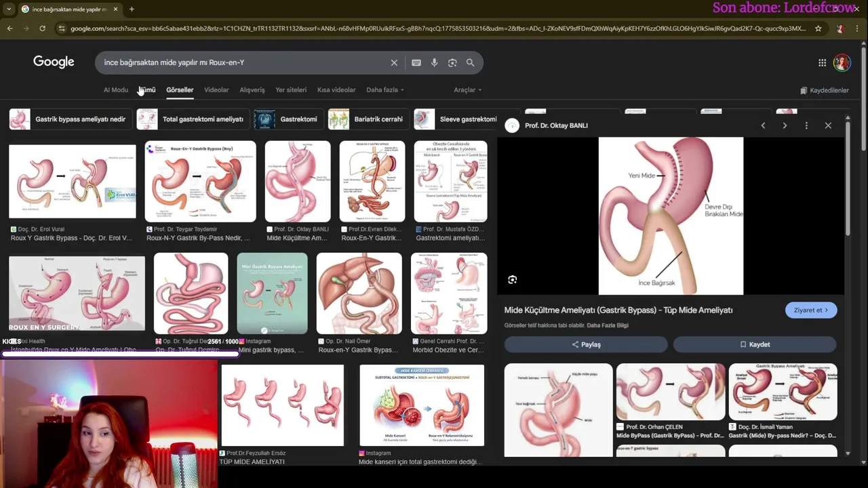Go back with the browser back arrow

click(x=9, y=28)
